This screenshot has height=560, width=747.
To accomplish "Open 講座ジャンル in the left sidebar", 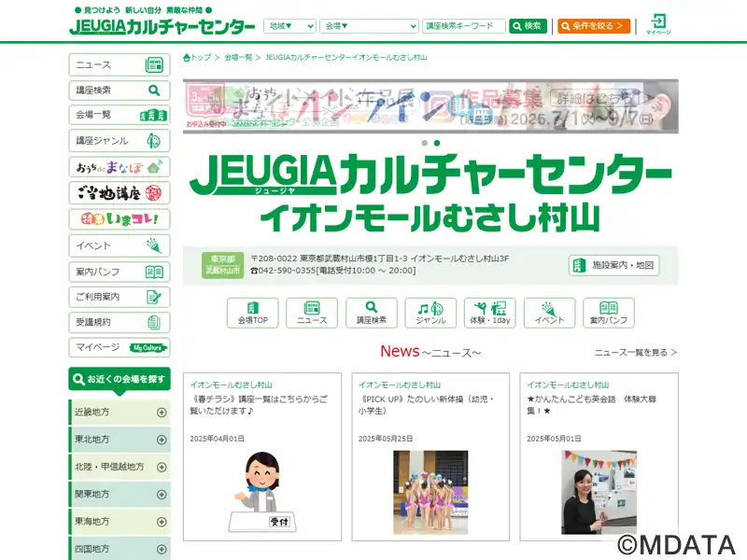I will [x=120, y=141].
